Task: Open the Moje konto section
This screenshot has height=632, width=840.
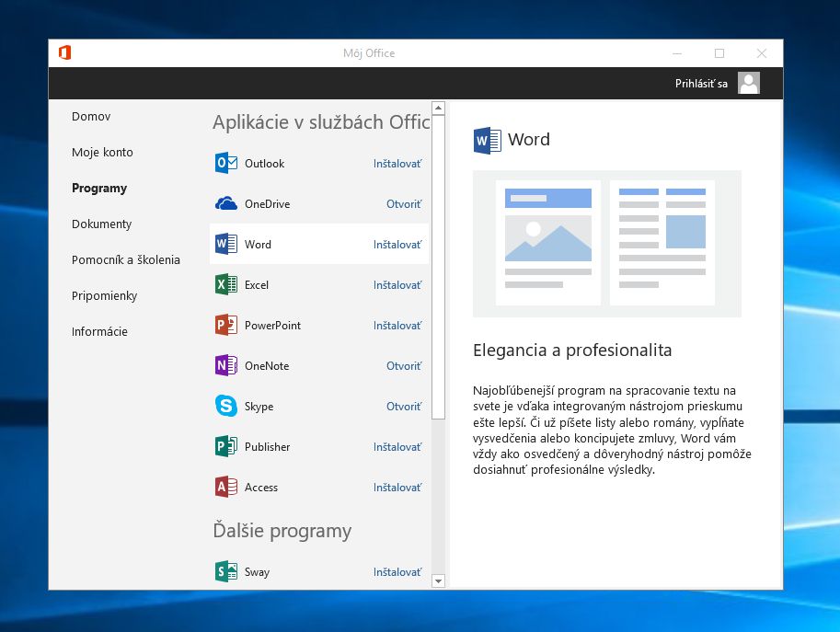Action: tap(102, 152)
